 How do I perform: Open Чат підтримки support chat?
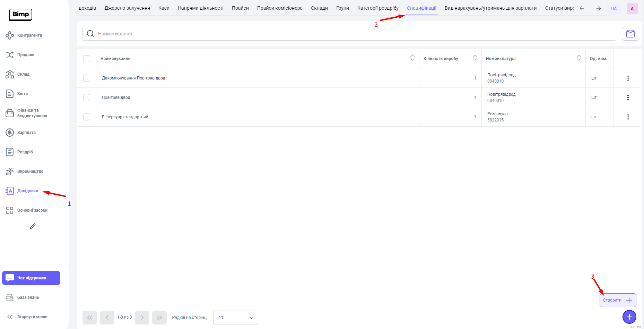tap(31, 278)
